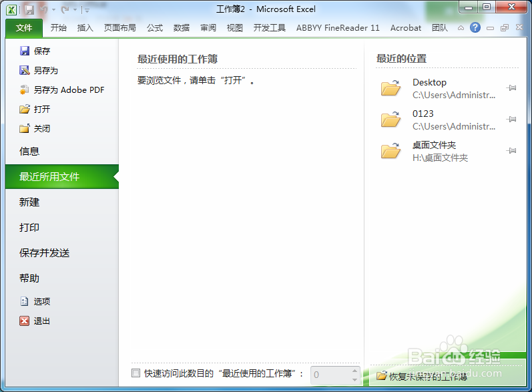Image resolution: width=532 pixels, height=392 pixels.
Task: Open the Acrobat ribbon tab
Action: [406, 28]
